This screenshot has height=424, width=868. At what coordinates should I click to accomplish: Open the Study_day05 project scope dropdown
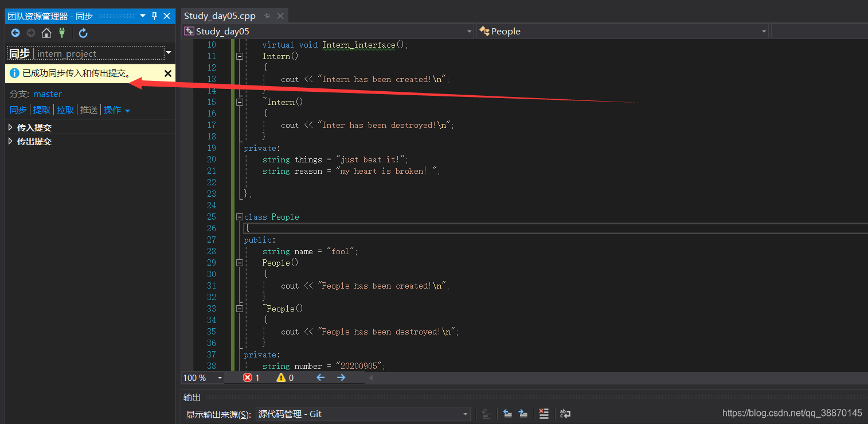[x=470, y=32]
